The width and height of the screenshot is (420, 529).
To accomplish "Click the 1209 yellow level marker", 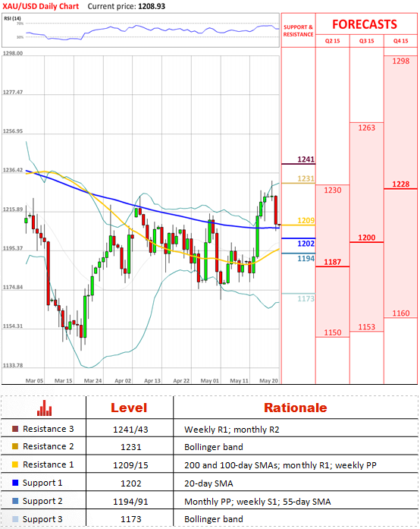I will pos(306,220).
